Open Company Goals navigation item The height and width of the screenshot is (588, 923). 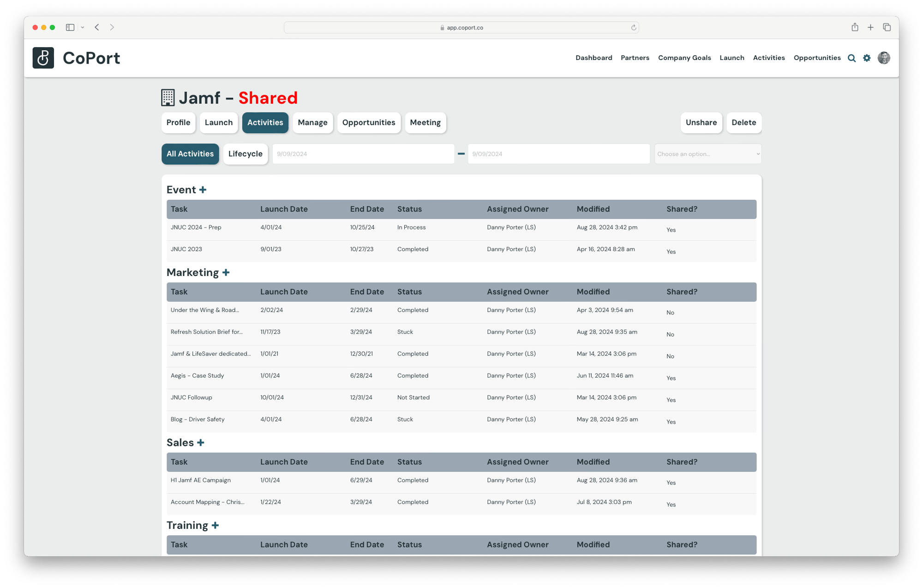pos(684,58)
